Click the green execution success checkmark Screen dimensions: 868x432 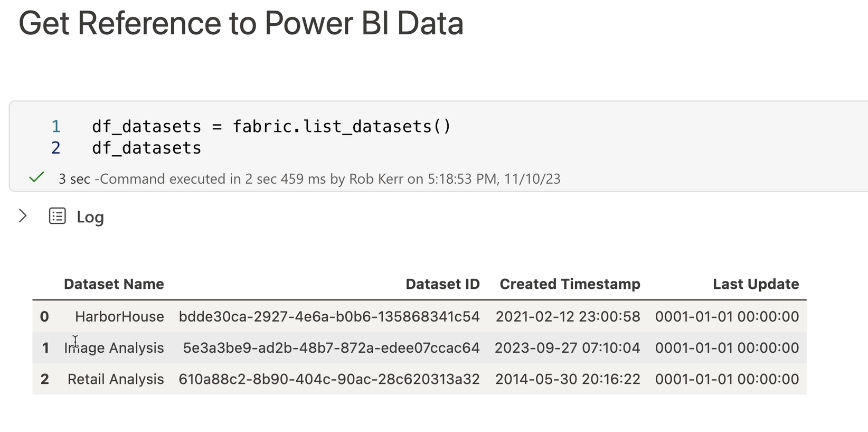point(36,177)
